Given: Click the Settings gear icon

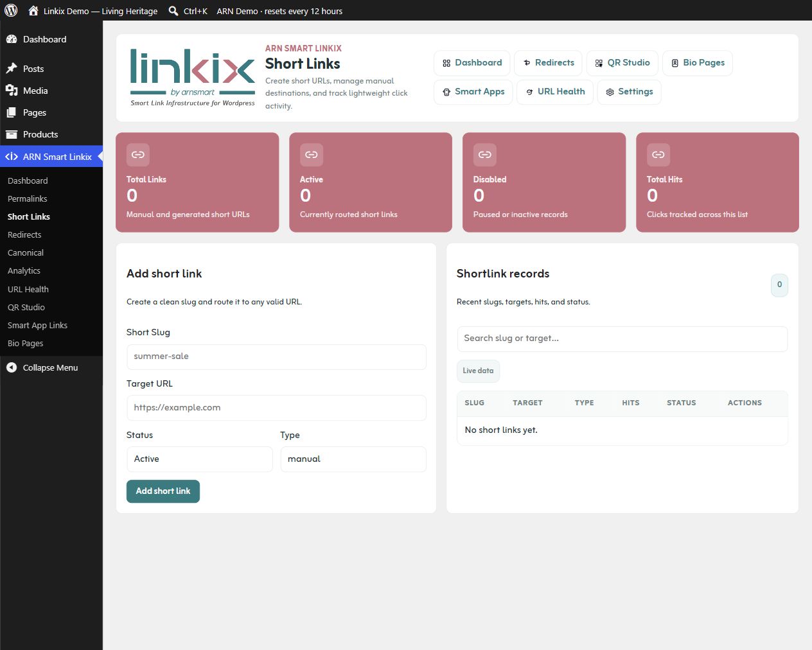Looking at the screenshot, I should (x=610, y=92).
